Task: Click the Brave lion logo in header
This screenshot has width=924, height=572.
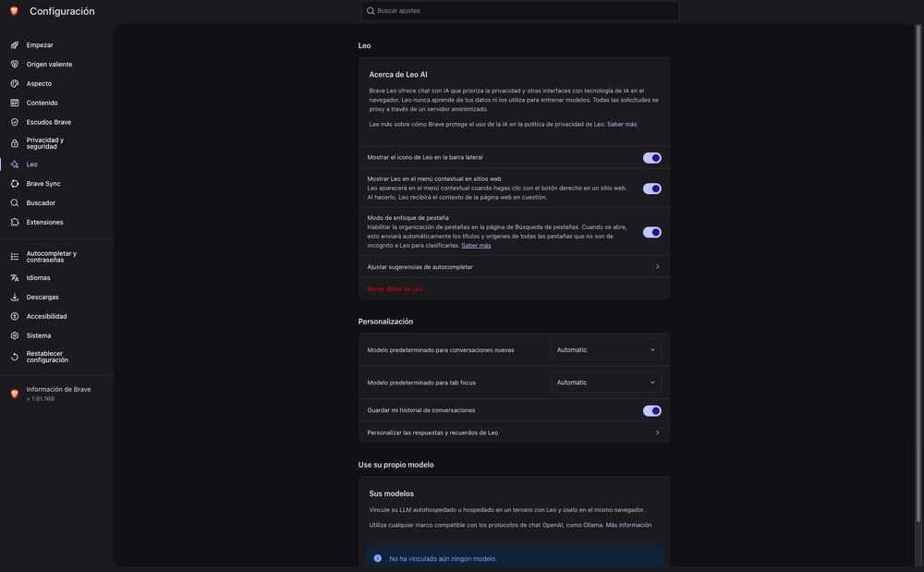Action: (14, 11)
